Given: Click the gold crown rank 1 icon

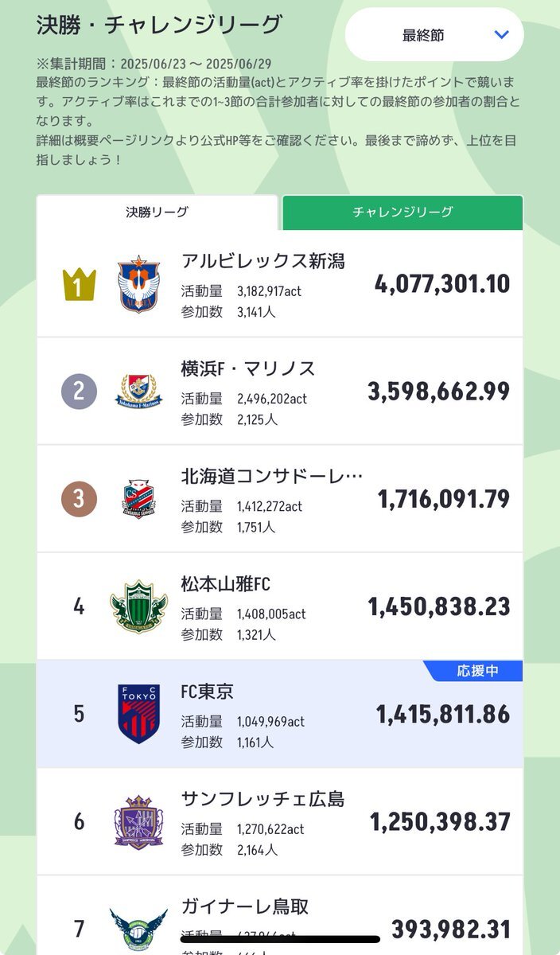Looking at the screenshot, I should (x=80, y=284).
